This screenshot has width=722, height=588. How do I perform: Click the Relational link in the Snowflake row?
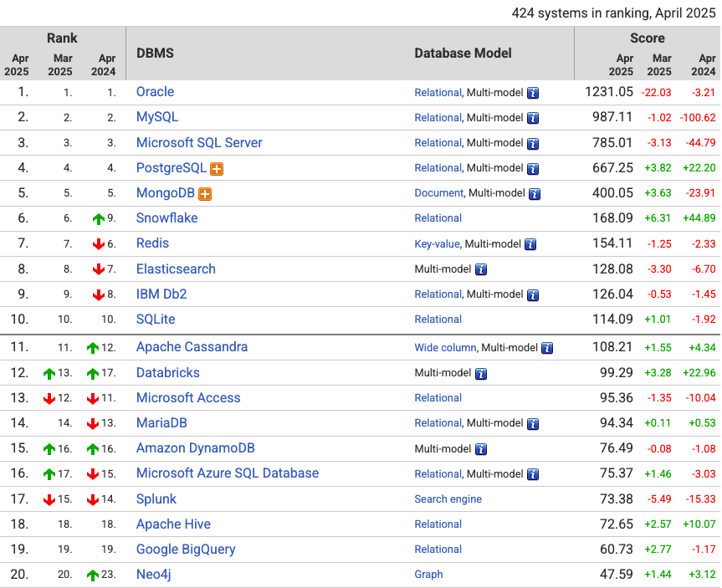pos(438,218)
